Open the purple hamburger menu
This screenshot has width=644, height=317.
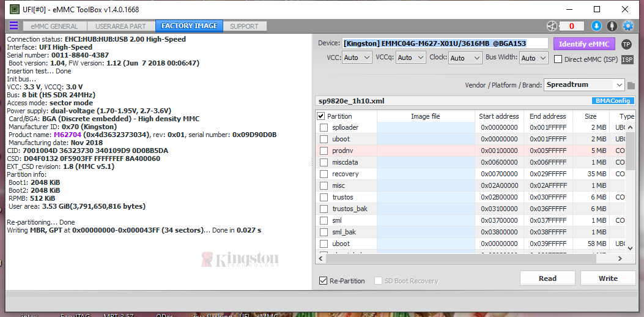14,26
